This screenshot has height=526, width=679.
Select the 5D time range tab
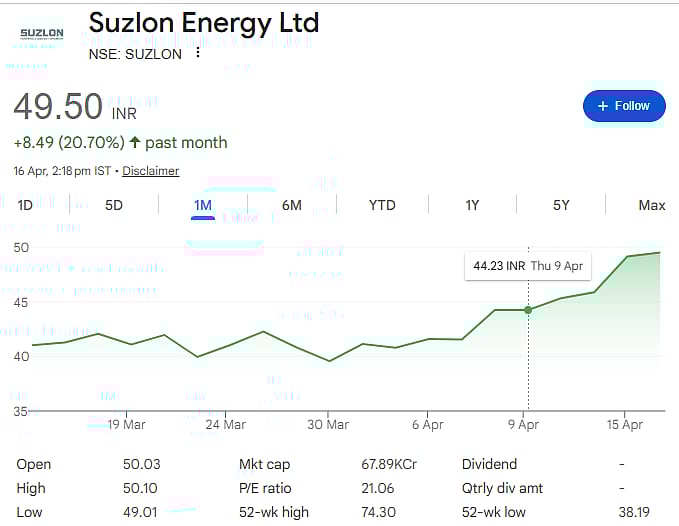pos(114,205)
